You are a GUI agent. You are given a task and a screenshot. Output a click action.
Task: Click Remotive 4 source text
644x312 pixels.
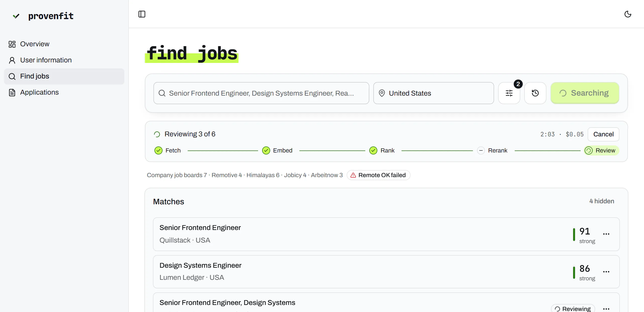[x=227, y=175]
